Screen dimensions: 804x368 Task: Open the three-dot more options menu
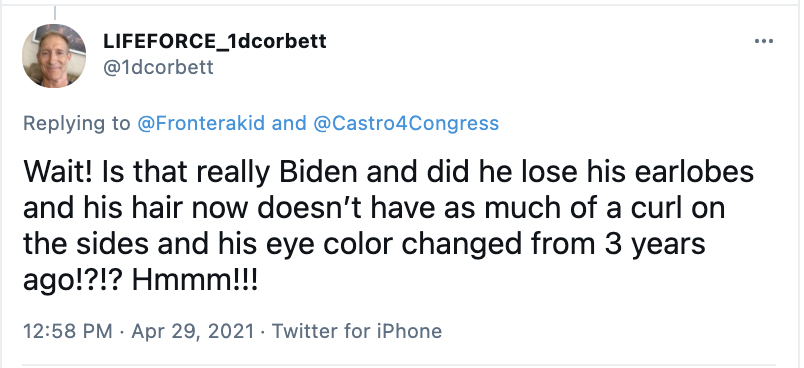tap(763, 42)
